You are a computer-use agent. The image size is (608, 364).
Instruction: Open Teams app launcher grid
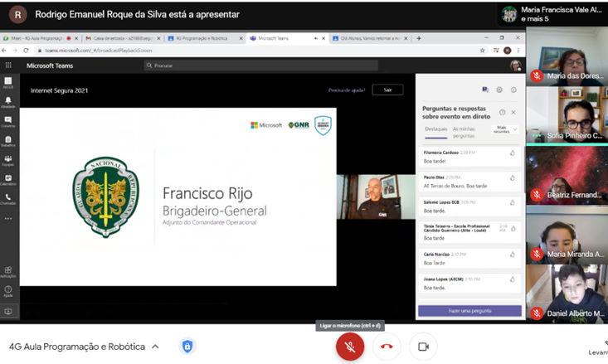tap(8, 66)
